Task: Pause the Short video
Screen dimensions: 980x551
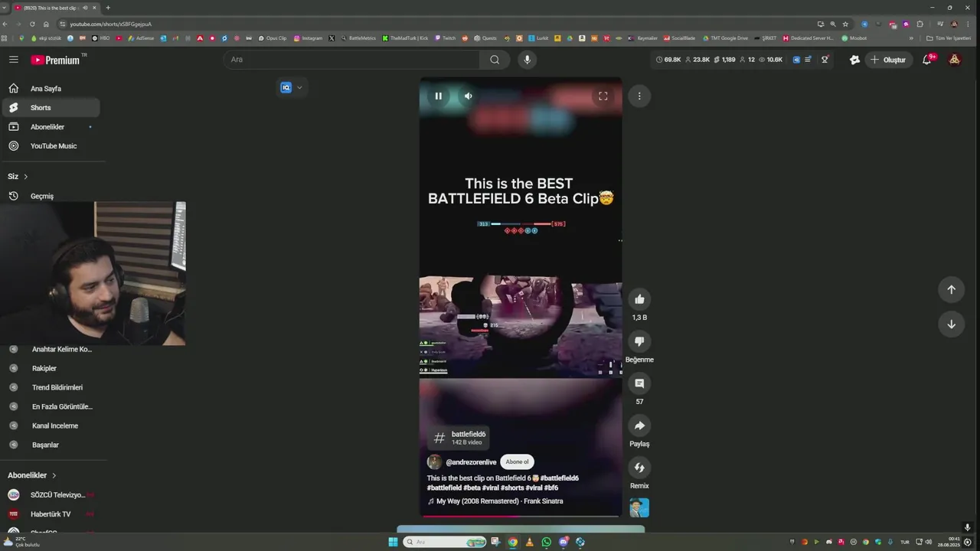Action: click(x=438, y=96)
